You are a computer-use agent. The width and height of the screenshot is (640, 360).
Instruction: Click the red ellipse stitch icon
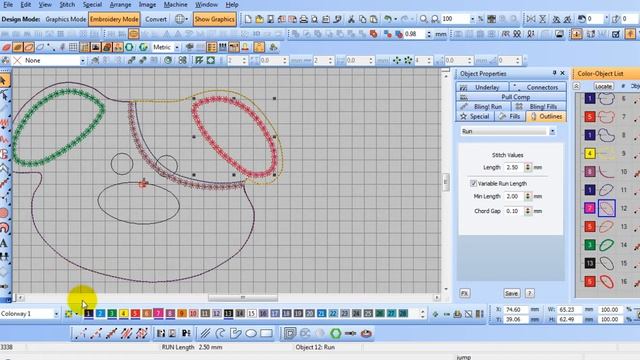tap(7, 47)
